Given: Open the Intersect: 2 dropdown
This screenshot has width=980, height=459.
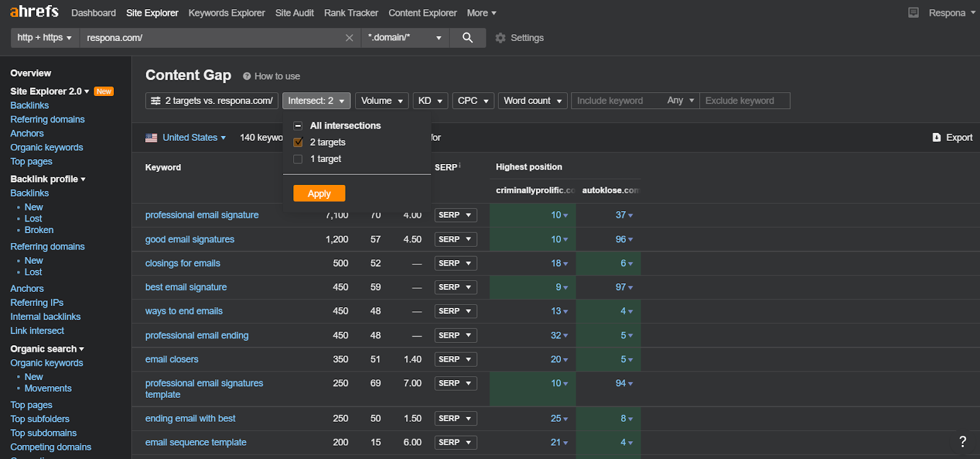Looking at the screenshot, I should point(316,101).
